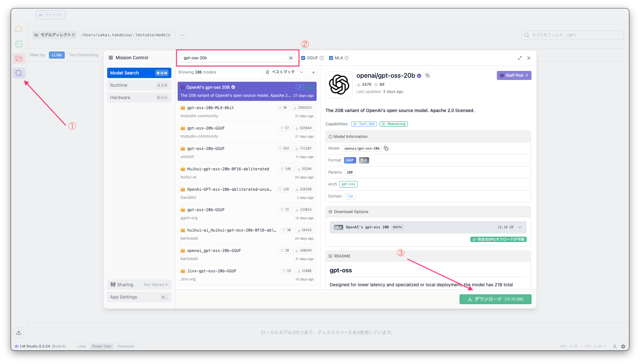Toggle the MLX format checkbox
The width and height of the screenshot is (640, 364).
(331, 58)
